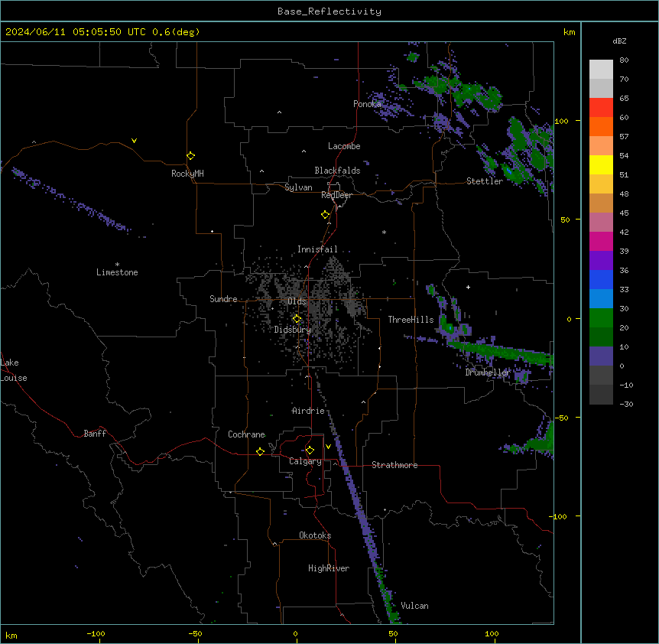659x644 pixels.
Task: Click the Strathmore city label
Action: pyautogui.click(x=394, y=465)
